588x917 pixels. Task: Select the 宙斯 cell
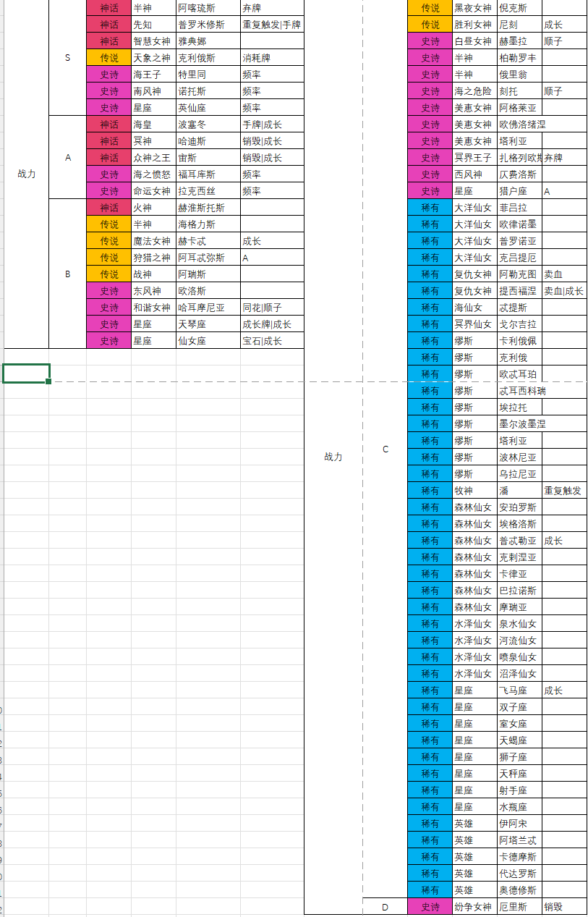(208, 158)
